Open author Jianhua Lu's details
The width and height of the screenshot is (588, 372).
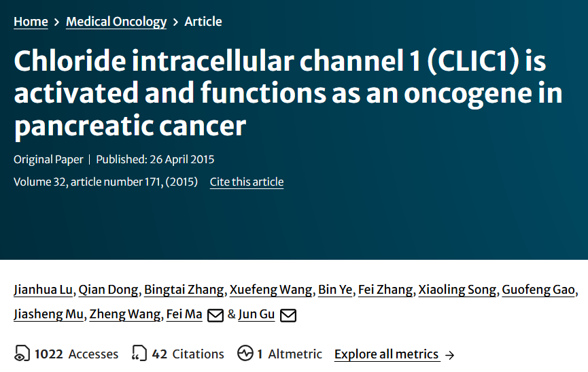point(43,290)
